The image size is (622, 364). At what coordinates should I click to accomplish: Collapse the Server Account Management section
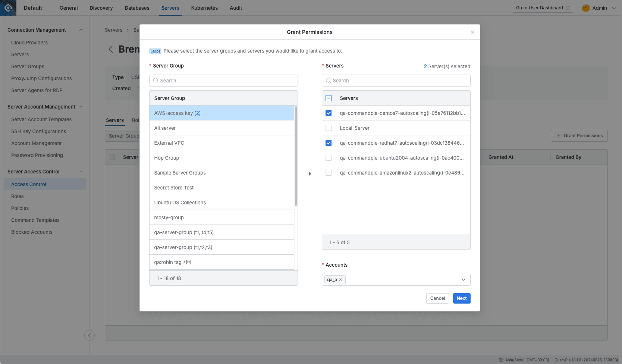(81, 107)
